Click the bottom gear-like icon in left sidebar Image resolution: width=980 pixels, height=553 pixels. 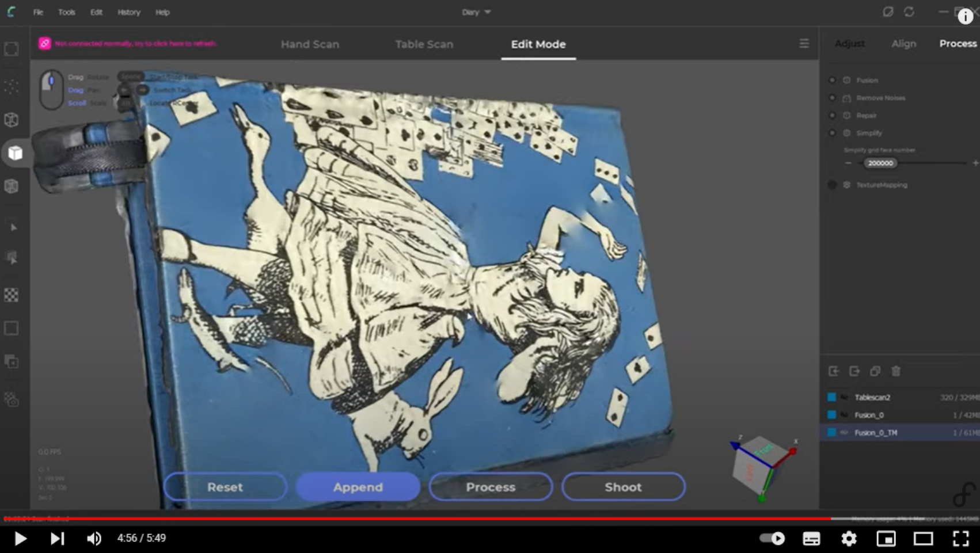pos(12,399)
